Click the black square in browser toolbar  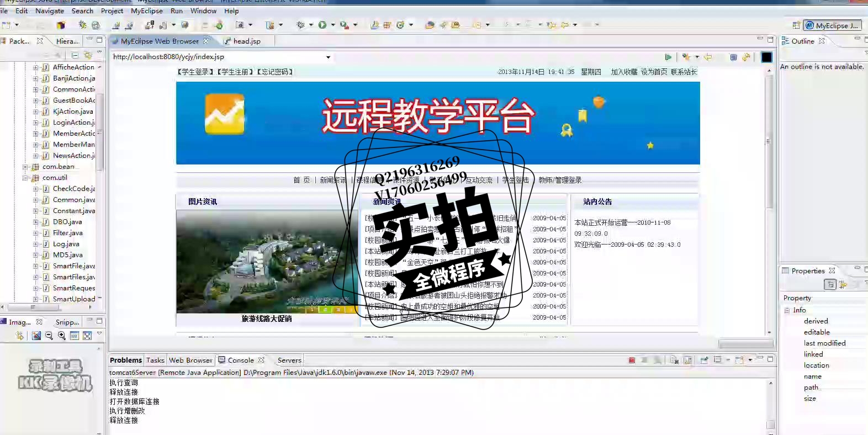(767, 57)
